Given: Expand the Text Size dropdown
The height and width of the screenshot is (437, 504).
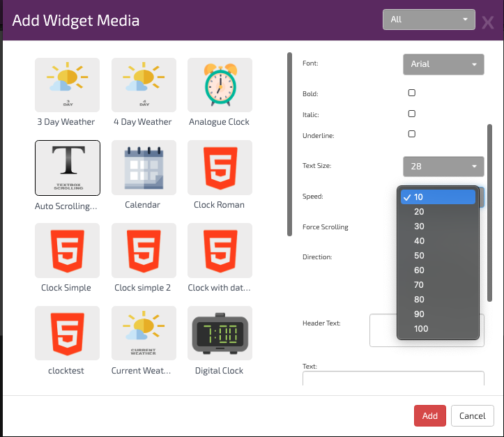Looking at the screenshot, I should (443, 167).
